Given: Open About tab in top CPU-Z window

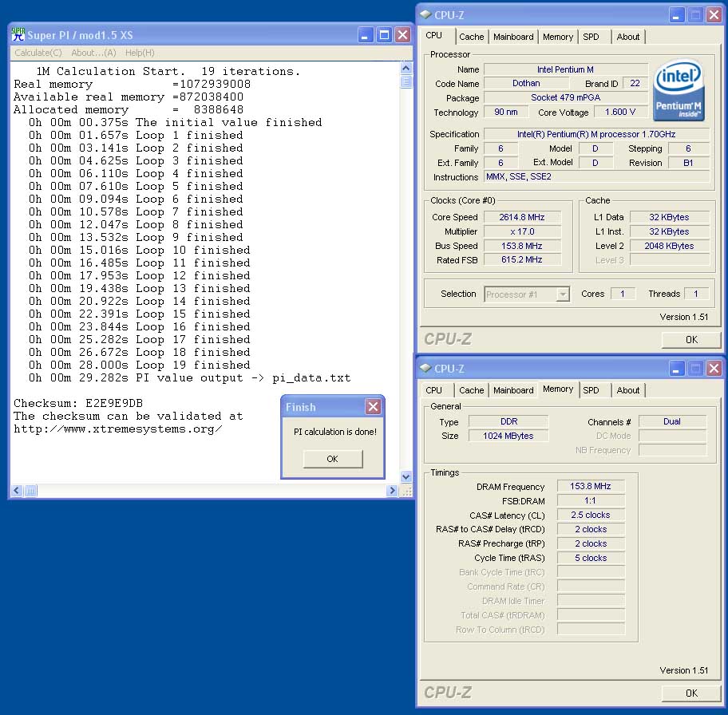Looking at the screenshot, I should pos(627,37).
